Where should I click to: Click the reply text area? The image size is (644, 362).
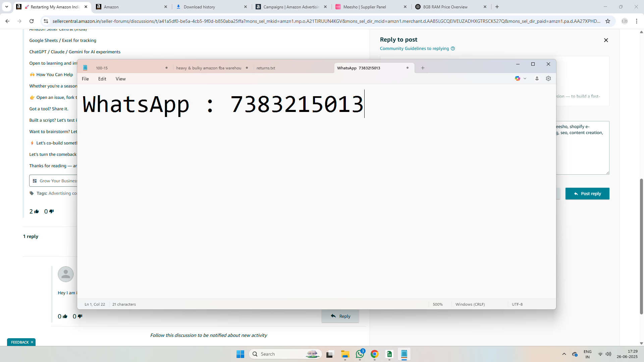(x=583, y=147)
